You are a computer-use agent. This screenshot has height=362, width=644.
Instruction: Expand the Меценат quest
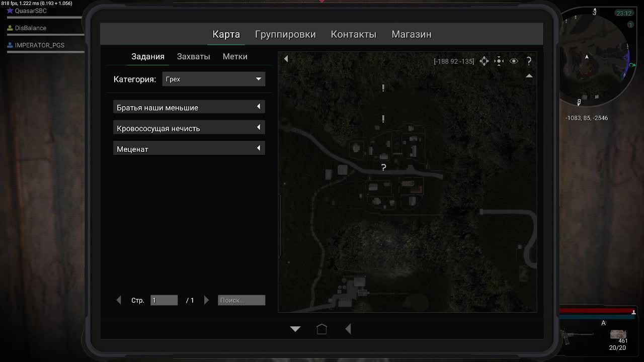259,148
